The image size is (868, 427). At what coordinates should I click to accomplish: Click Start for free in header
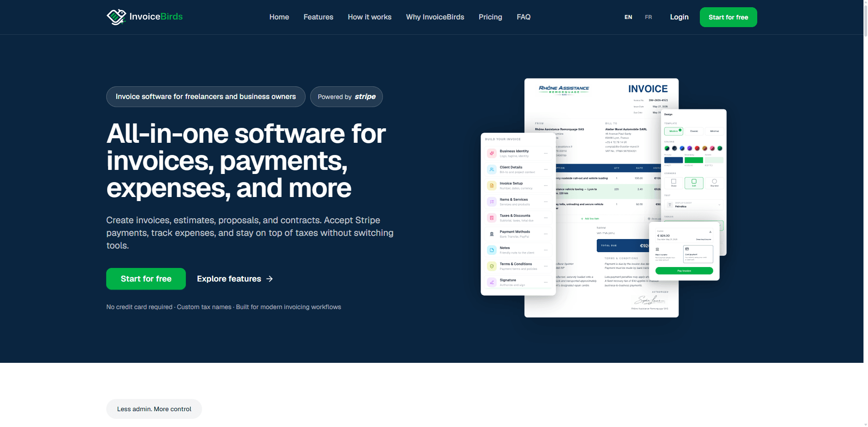click(728, 17)
